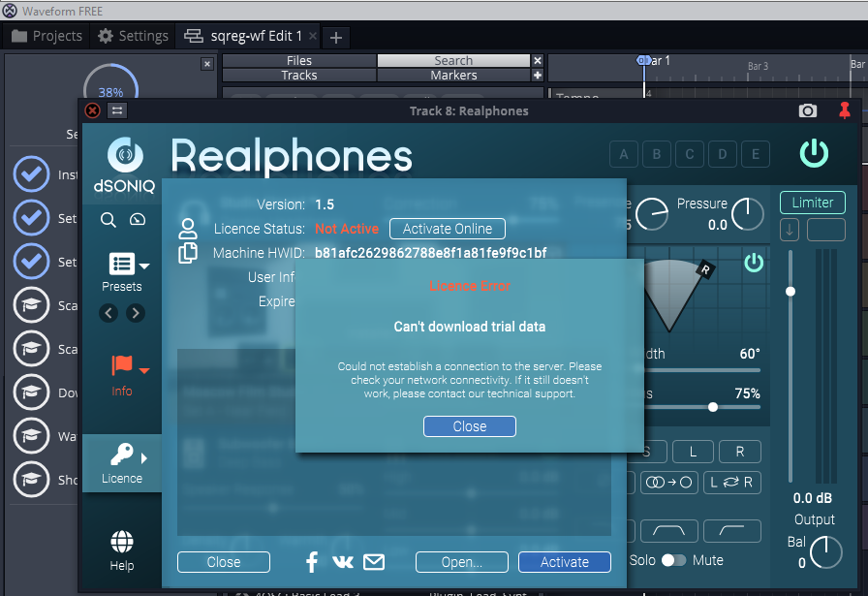Open the Help globe icon
868x596 pixels.
click(x=122, y=542)
